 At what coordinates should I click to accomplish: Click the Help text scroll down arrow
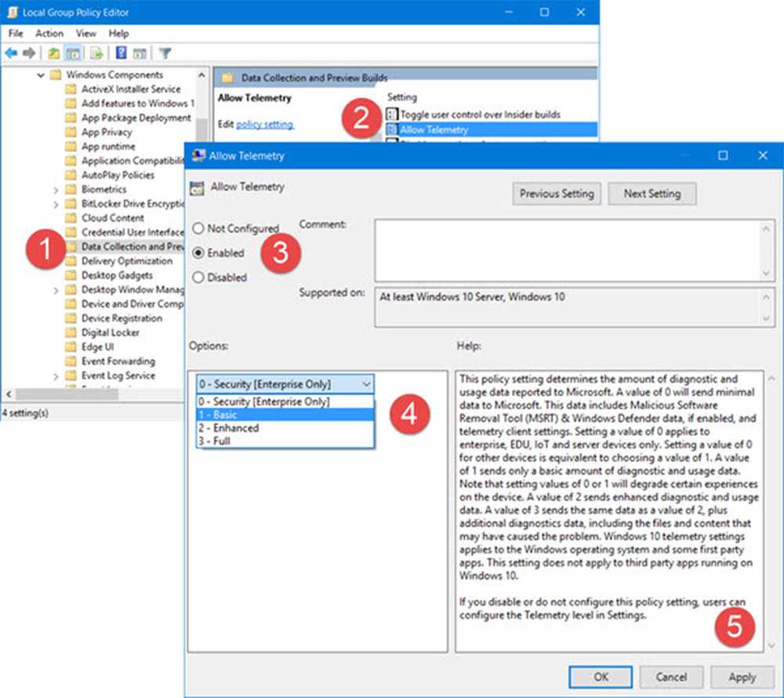tap(771, 645)
